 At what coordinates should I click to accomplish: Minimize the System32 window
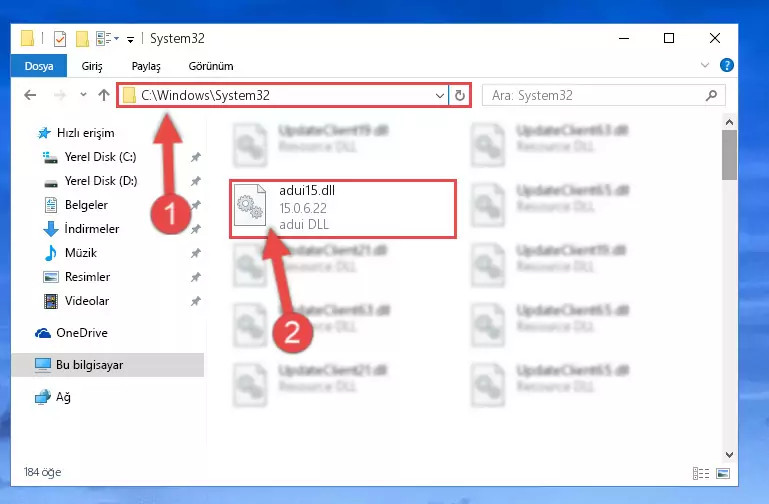click(624, 38)
